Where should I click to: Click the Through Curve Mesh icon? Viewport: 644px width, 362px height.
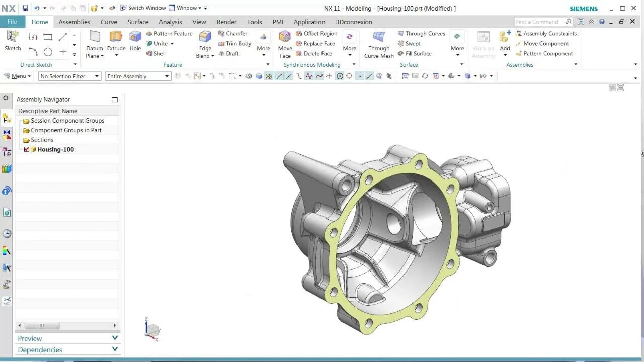(379, 37)
